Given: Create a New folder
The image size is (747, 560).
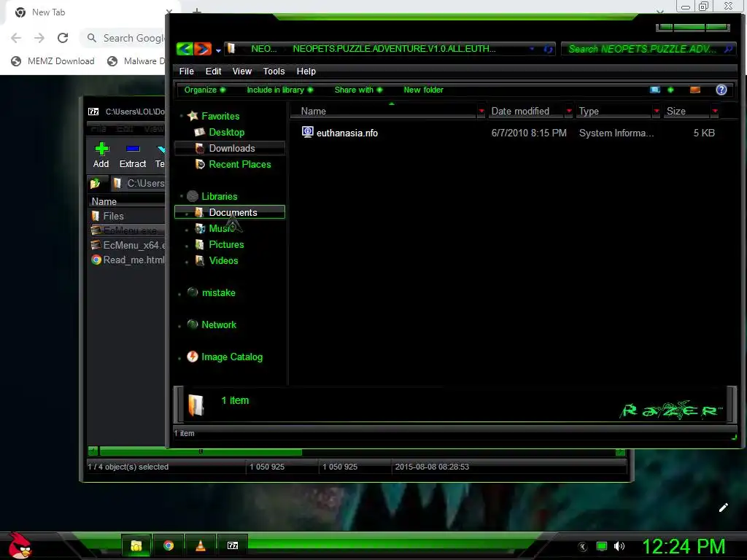Looking at the screenshot, I should point(423,90).
